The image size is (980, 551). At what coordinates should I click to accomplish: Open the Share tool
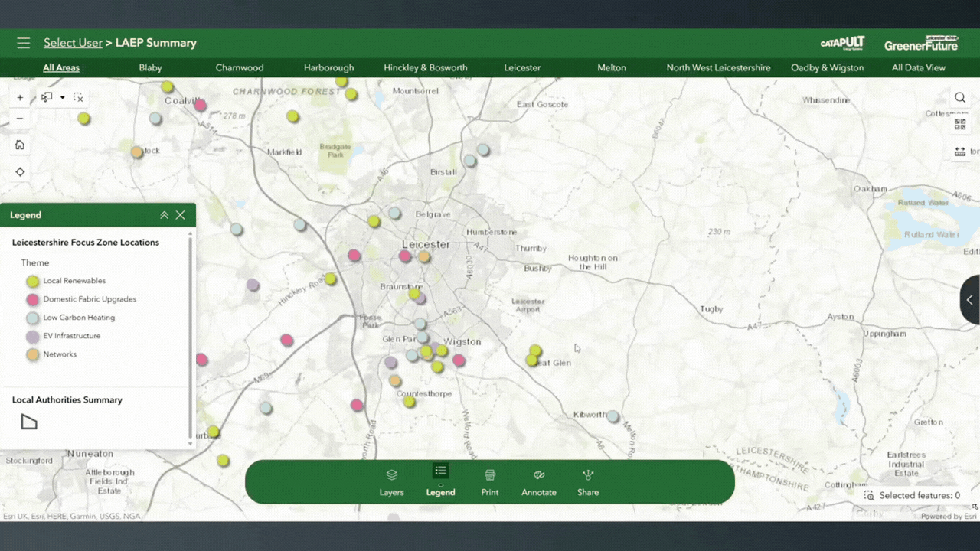click(588, 482)
